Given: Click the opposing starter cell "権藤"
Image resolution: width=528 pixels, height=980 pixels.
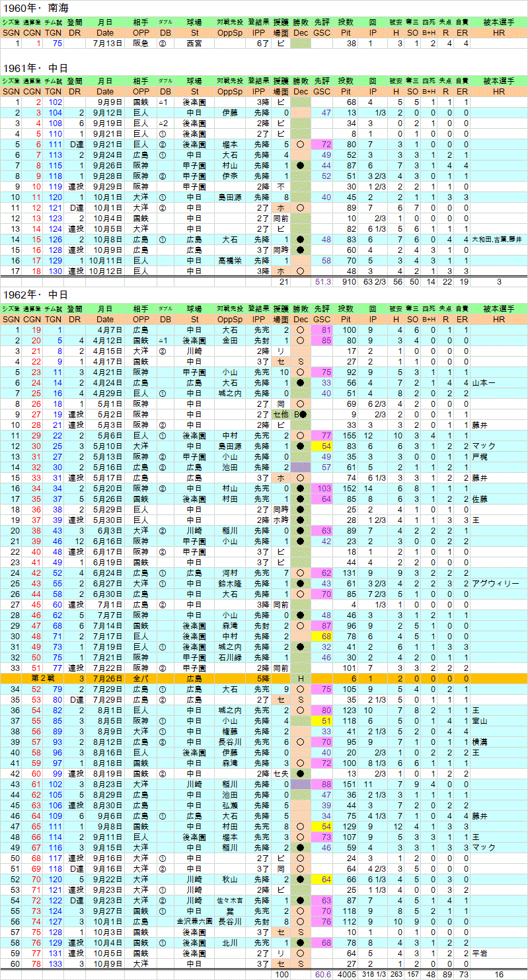Looking at the screenshot, I should [x=230, y=732].
